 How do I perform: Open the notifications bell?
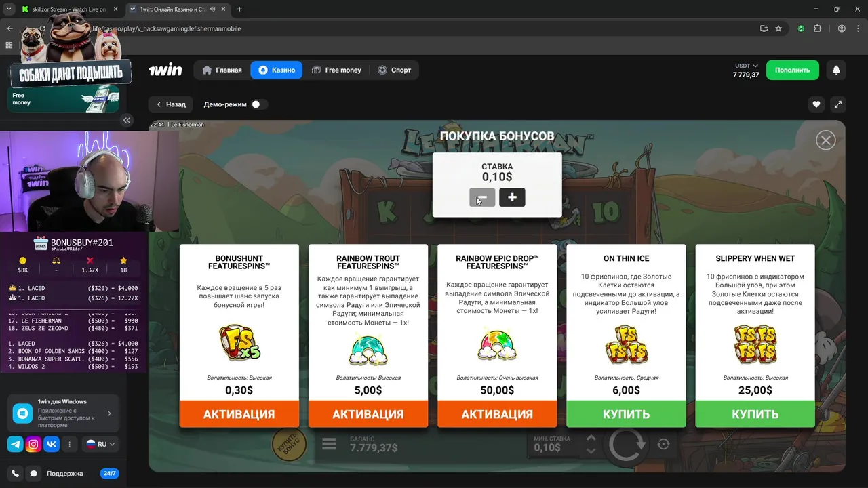tap(836, 70)
